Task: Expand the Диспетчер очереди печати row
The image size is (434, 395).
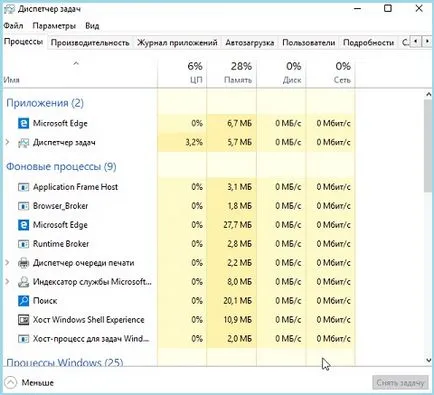Action: pos(7,263)
